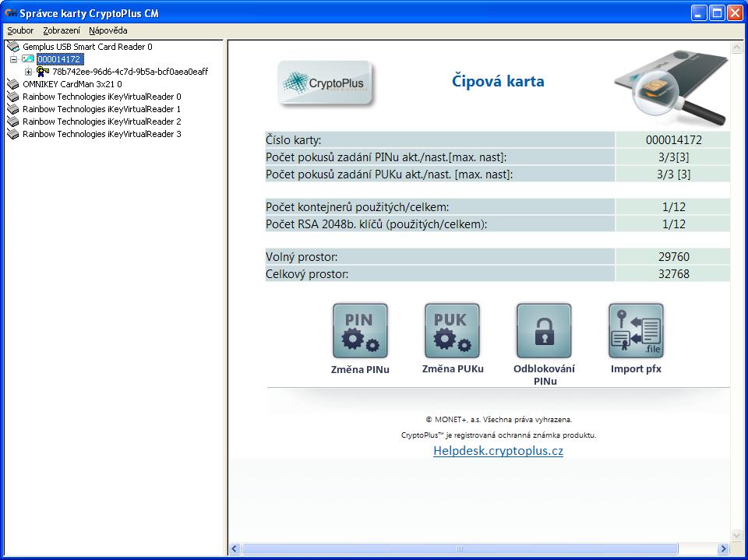Click the Změna PUKu label
Image resolution: width=748 pixels, height=560 pixels.
click(453, 368)
